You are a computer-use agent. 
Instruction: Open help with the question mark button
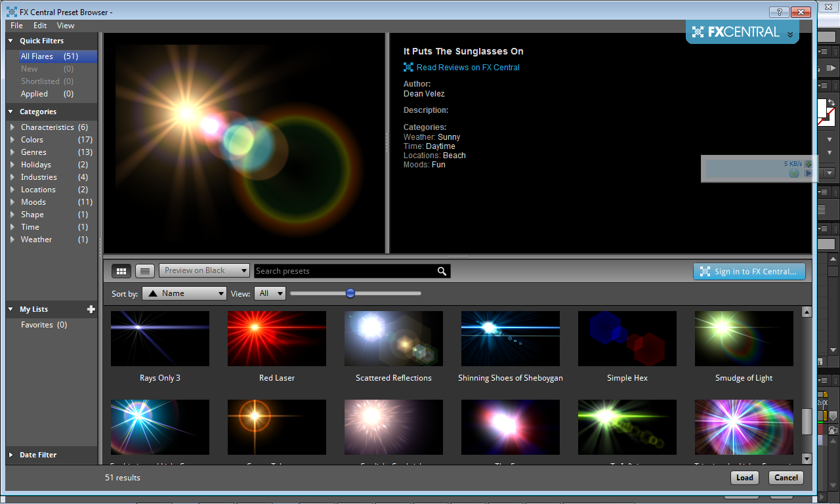(780, 12)
